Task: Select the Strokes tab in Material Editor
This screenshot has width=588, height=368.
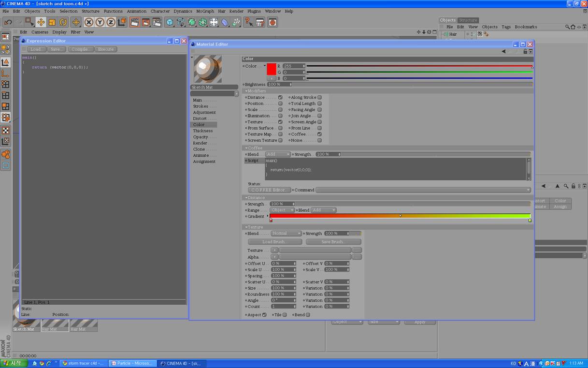Action: [201, 106]
